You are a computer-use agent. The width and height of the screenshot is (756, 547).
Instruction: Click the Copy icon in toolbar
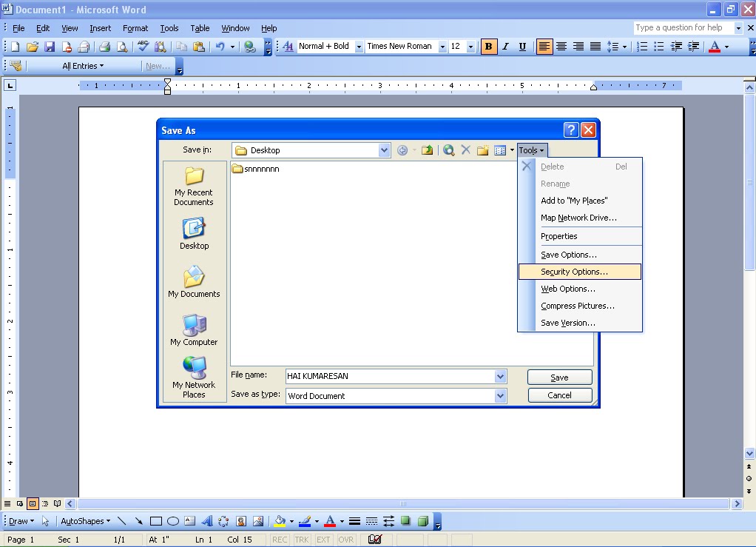coord(181,47)
